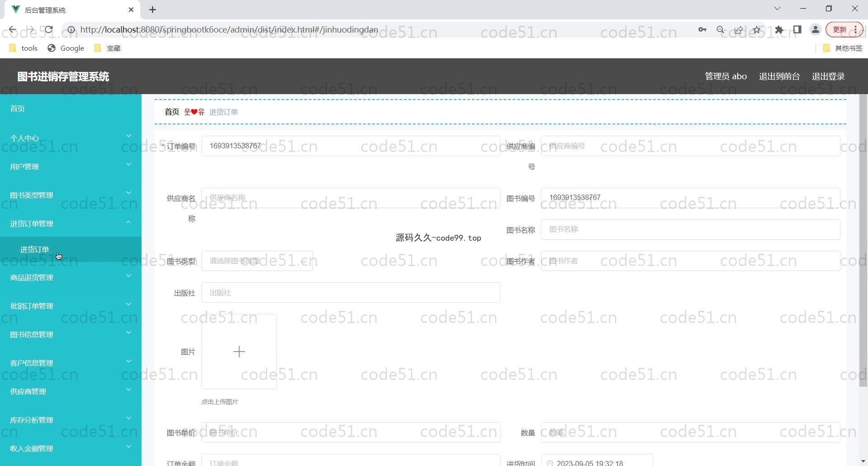
Task: Open the 宝藏 bookmark folder
Action: [107, 48]
